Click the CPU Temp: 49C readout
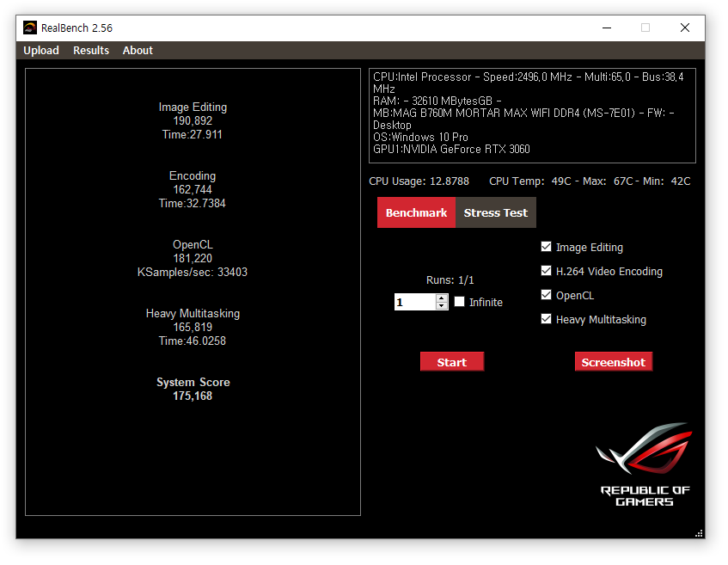Screen dimensions: 728x565 [529, 181]
